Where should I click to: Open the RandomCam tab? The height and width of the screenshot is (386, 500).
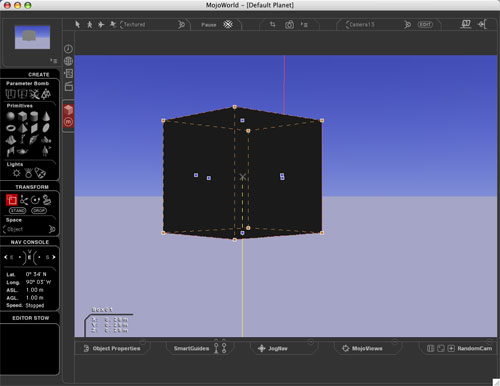475,348
